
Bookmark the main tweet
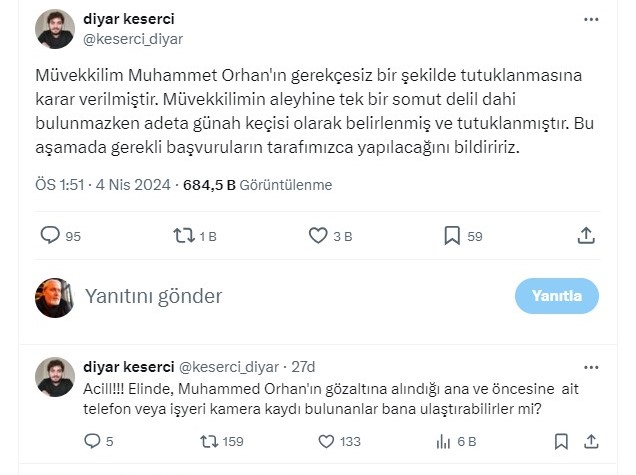(451, 236)
